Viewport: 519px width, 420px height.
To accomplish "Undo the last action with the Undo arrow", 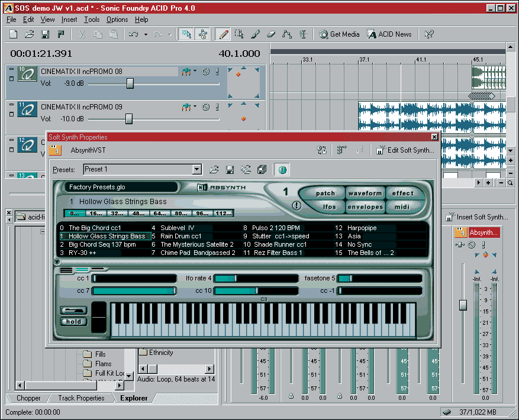I will (133, 34).
